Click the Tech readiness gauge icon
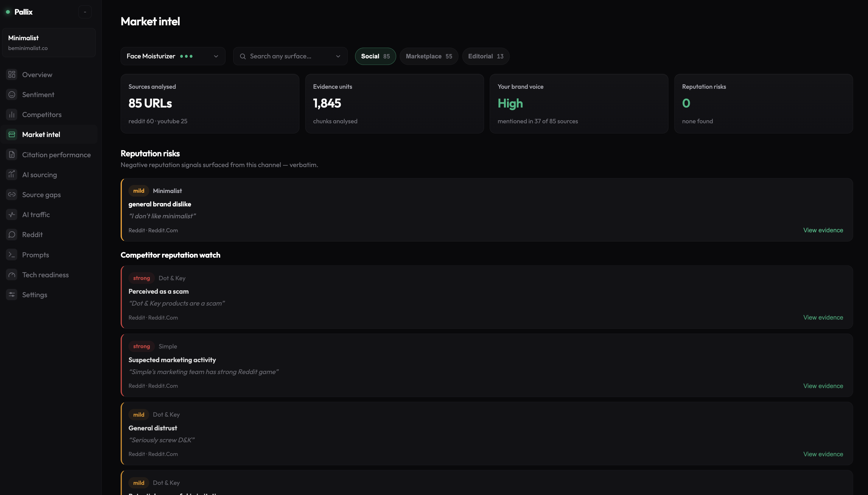 click(12, 275)
